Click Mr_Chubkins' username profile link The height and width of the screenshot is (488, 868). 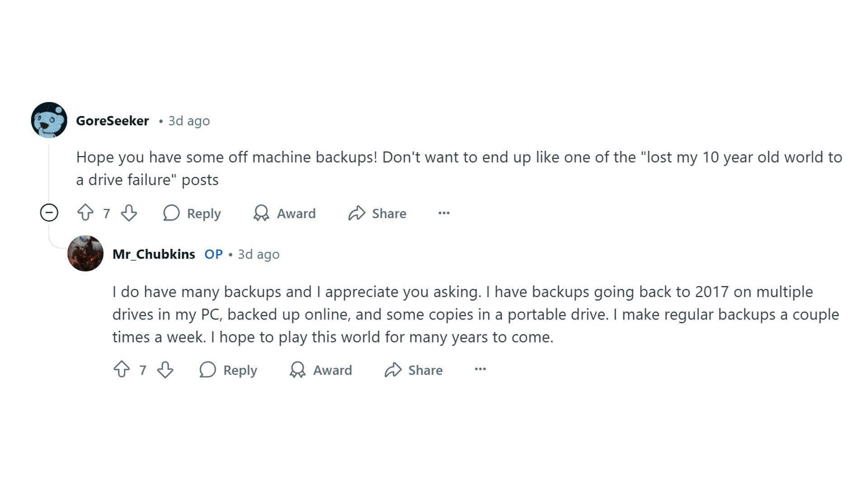(154, 254)
